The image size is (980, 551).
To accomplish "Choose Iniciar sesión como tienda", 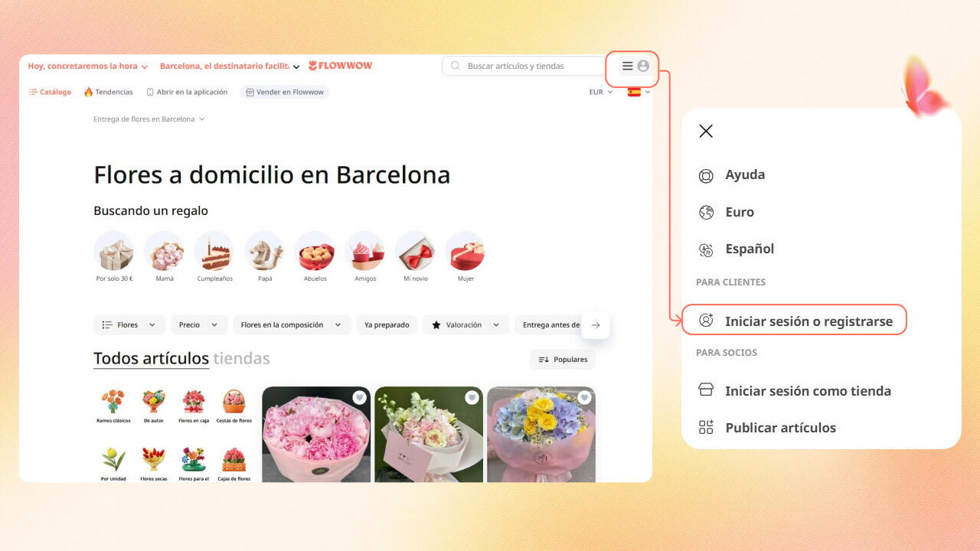I will point(807,391).
